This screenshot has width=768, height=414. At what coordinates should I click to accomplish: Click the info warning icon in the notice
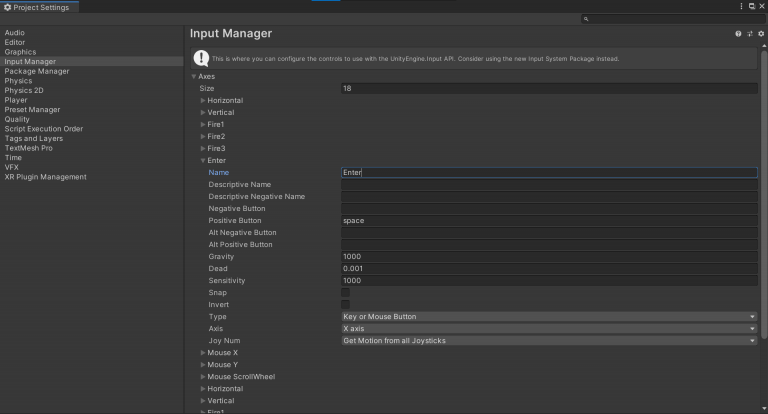click(202, 59)
